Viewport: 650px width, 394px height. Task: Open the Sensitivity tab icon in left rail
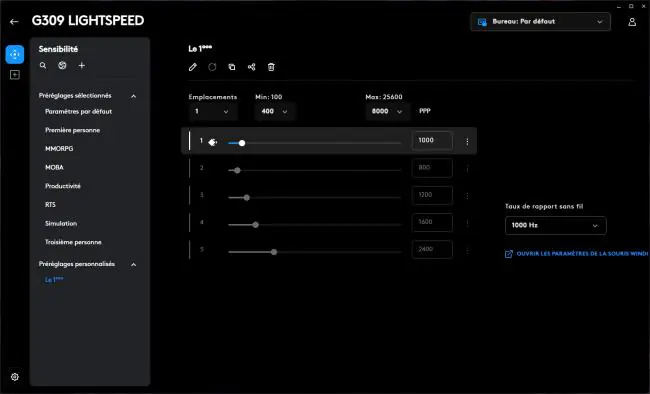click(15, 54)
